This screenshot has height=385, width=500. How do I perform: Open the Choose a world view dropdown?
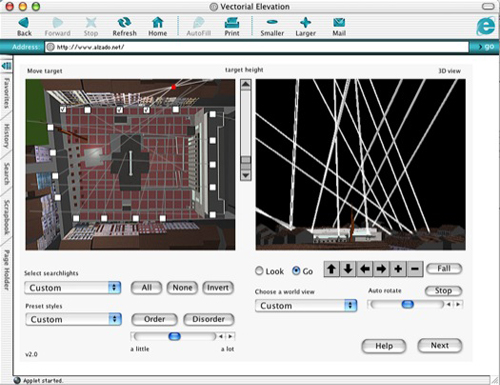point(306,306)
